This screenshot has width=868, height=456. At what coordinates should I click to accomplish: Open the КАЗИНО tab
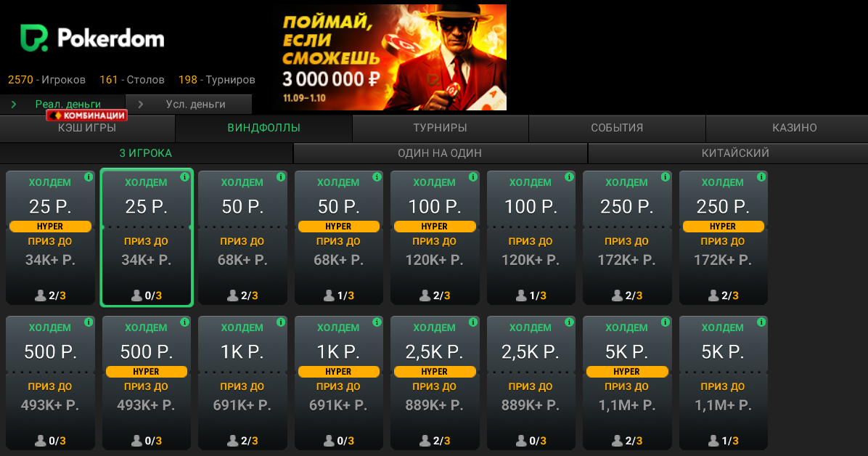coord(795,128)
